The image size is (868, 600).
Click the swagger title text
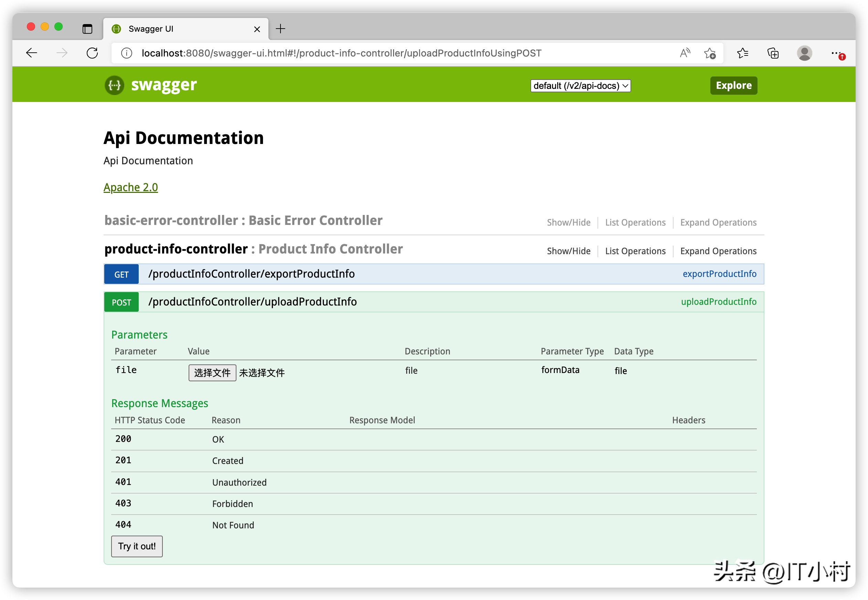point(164,85)
